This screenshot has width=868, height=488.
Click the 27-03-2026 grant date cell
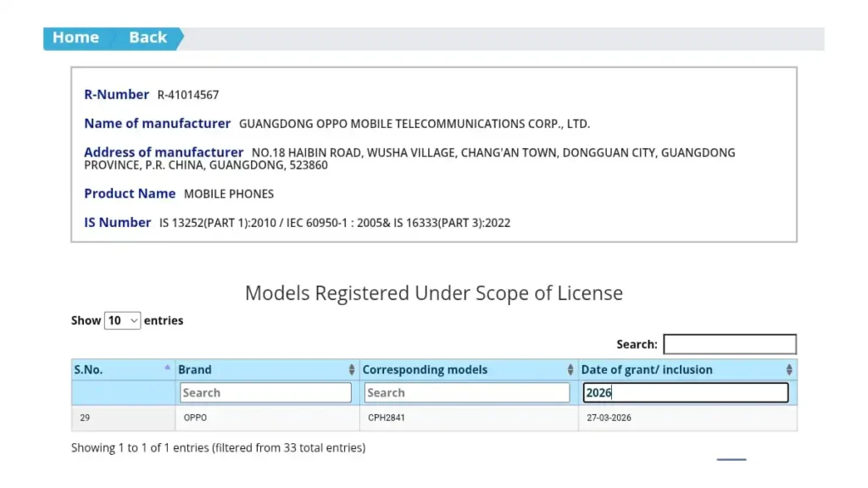pyautogui.click(x=609, y=419)
